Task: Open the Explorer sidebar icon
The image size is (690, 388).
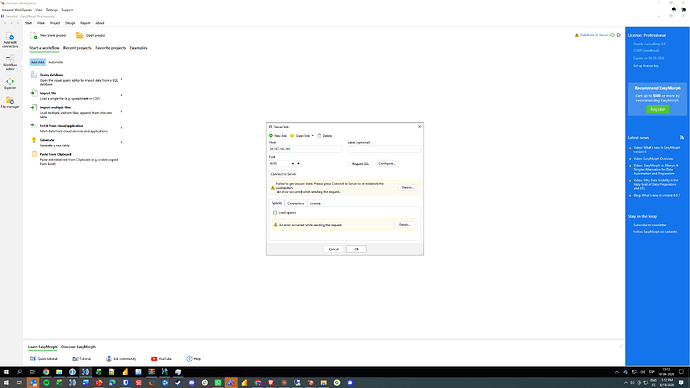Action: pos(10,81)
